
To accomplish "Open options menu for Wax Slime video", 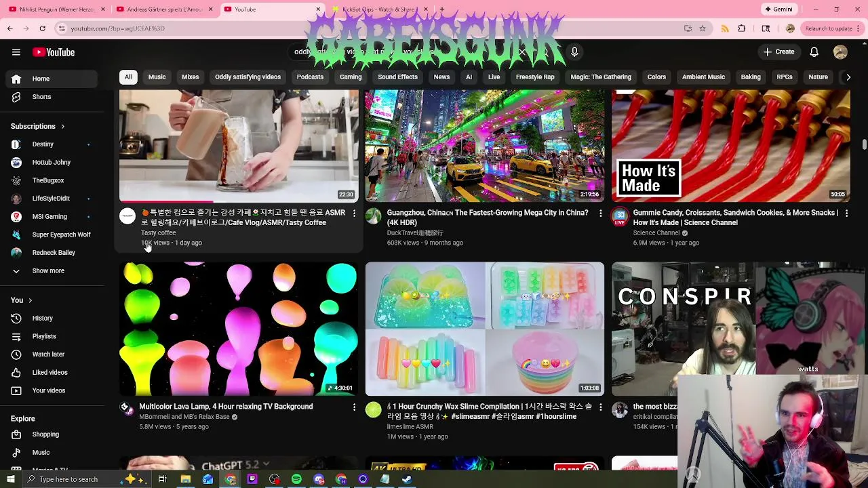I will 600,407.
